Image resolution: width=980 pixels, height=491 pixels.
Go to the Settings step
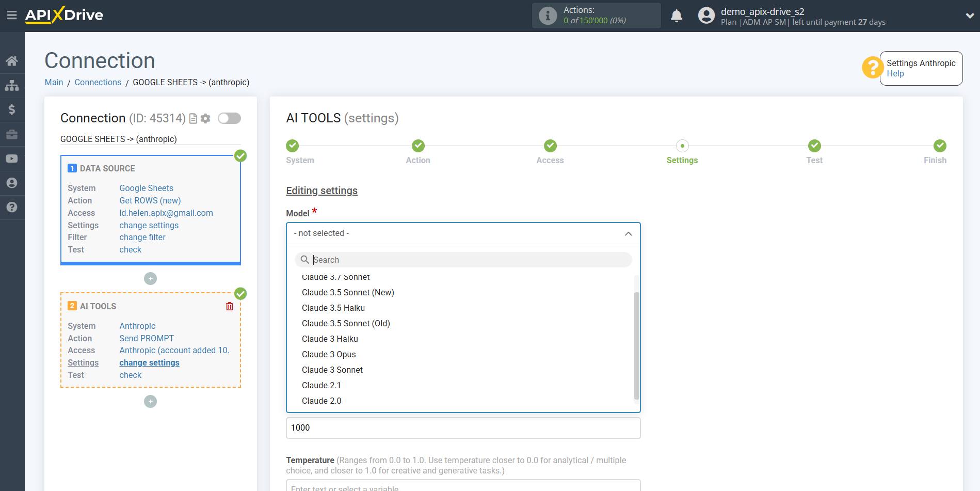682,146
